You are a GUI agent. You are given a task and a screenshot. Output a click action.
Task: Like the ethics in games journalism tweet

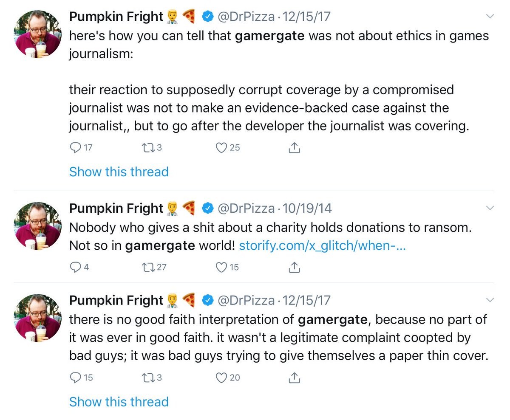coord(221,147)
